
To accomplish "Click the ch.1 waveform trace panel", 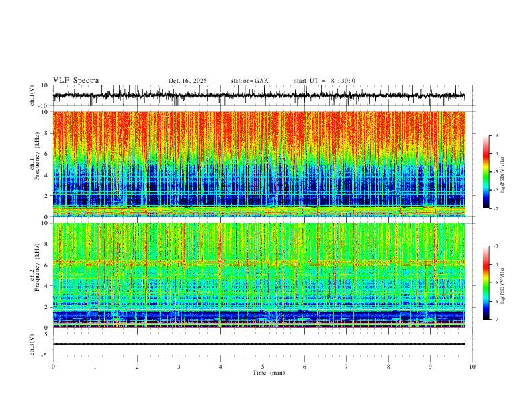I will click(264, 95).
